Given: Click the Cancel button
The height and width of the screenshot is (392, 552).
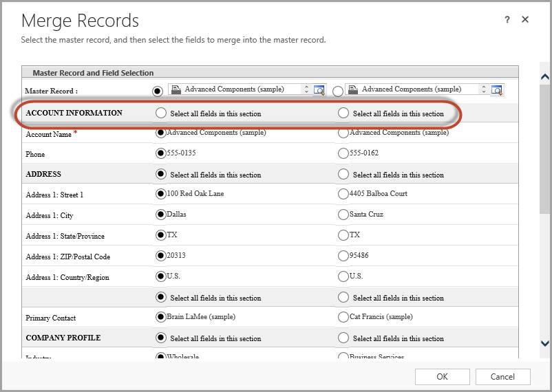Looking at the screenshot, I should pos(502,377).
